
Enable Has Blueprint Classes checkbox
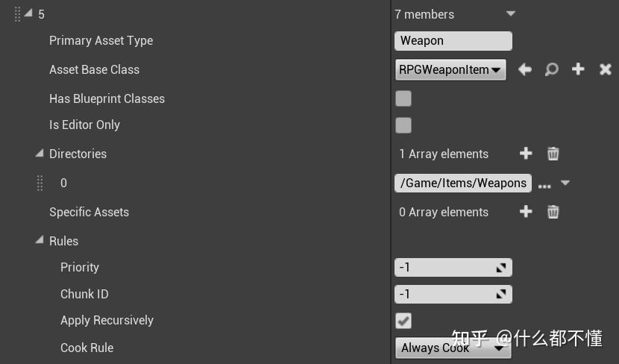tap(403, 98)
